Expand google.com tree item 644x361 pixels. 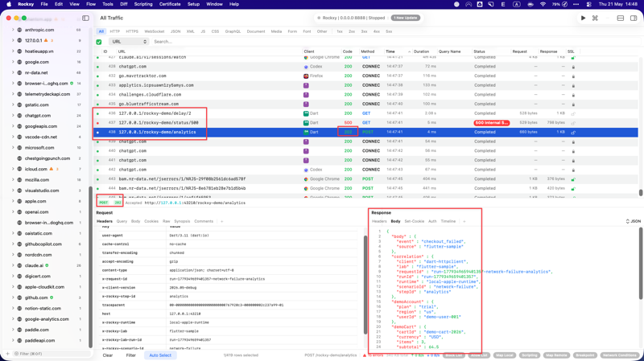[13, 62]
